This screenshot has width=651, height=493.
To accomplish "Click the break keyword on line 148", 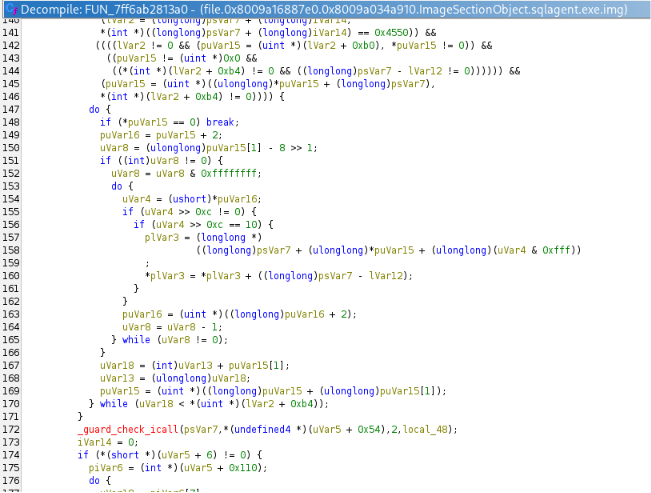I will pos(220,123).
